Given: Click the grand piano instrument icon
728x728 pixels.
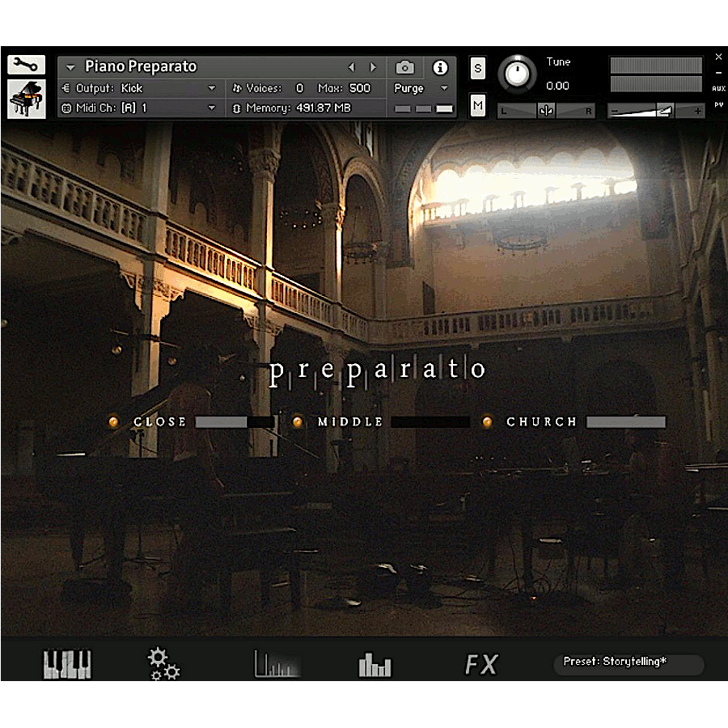Looking at the screenshot, I should [27, 99].
